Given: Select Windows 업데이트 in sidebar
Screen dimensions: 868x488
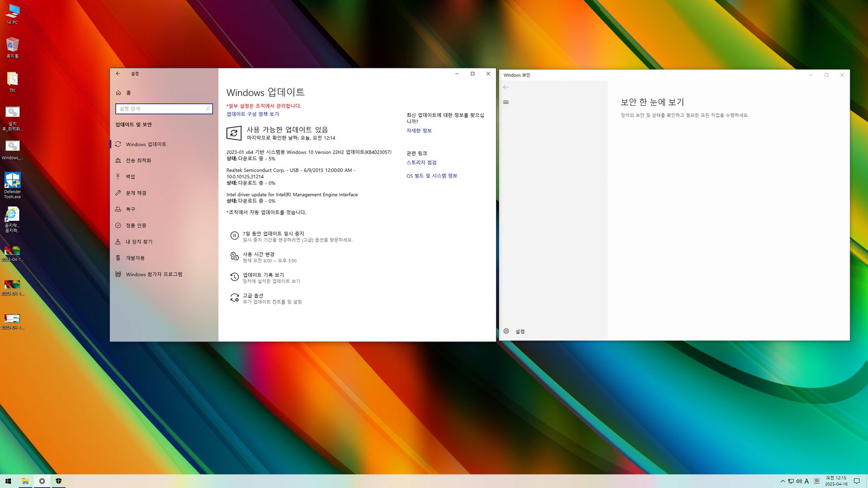Looking at the screenshot, I should click(x=164, y=144).
